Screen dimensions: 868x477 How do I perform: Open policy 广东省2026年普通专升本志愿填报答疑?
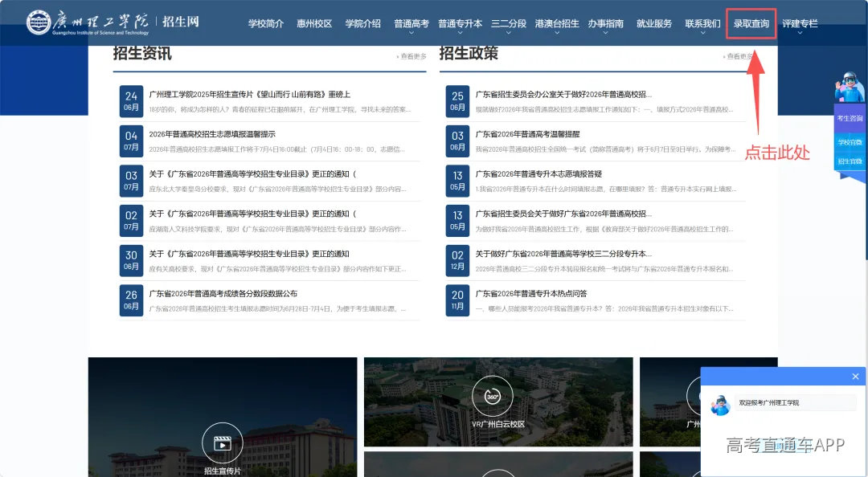(538, 174)
